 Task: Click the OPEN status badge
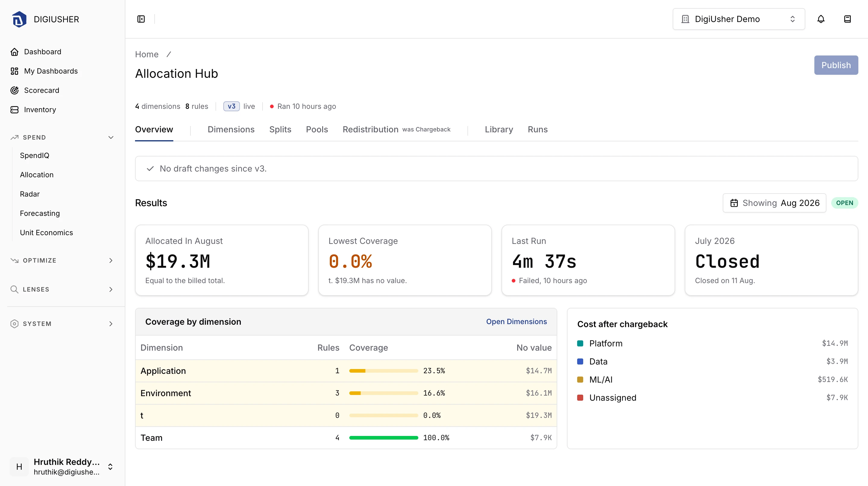coord(845,203)
